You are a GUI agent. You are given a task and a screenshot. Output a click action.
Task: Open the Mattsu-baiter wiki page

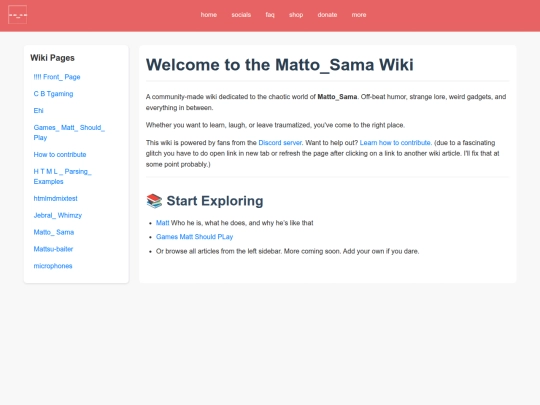click(53, 249)
